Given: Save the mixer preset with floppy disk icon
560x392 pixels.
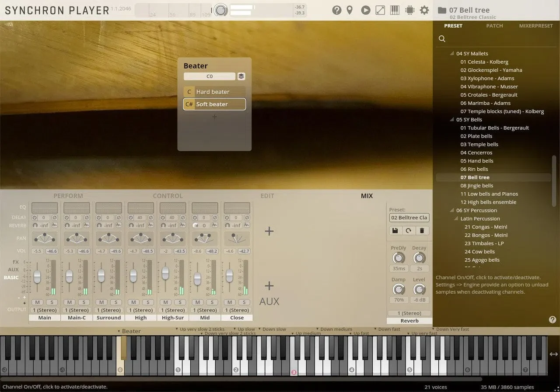Looking at the screenshot, I should point(394,231).
